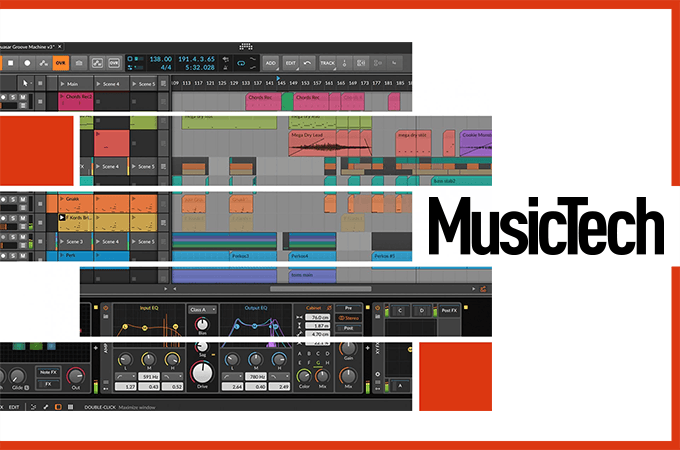Select the Pre routing button in Cabinet
Viewport: 680px width, 450px height.
coord(348,308)
